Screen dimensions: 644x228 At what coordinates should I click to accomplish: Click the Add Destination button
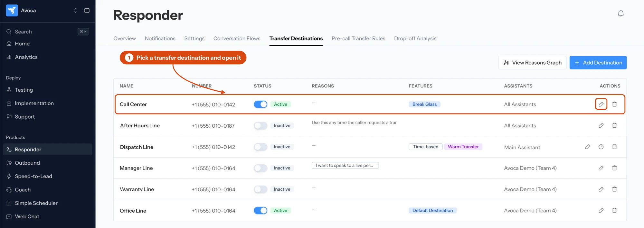pos(598,63)
